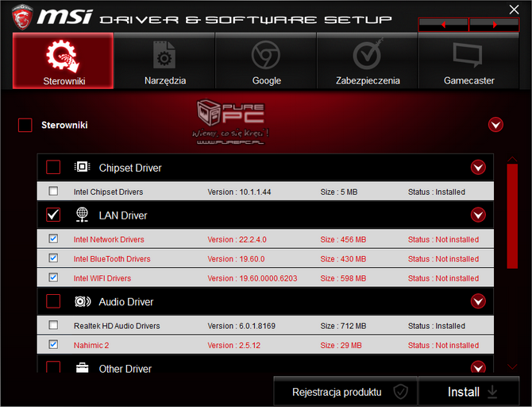Viewport: 532px width, 407px height.
Task: Uncheck the Intel WIFI Drivers checkbox
Action: point(53,277)
